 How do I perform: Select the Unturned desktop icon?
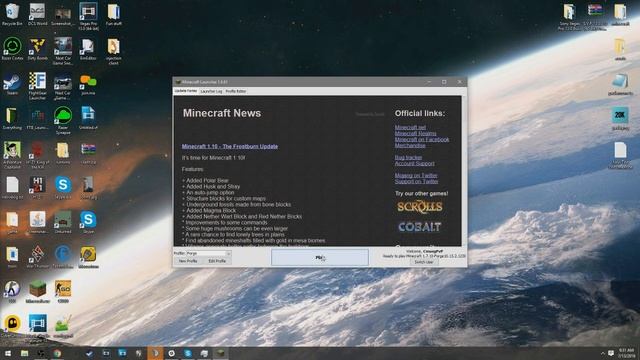(x=63, y=222)
